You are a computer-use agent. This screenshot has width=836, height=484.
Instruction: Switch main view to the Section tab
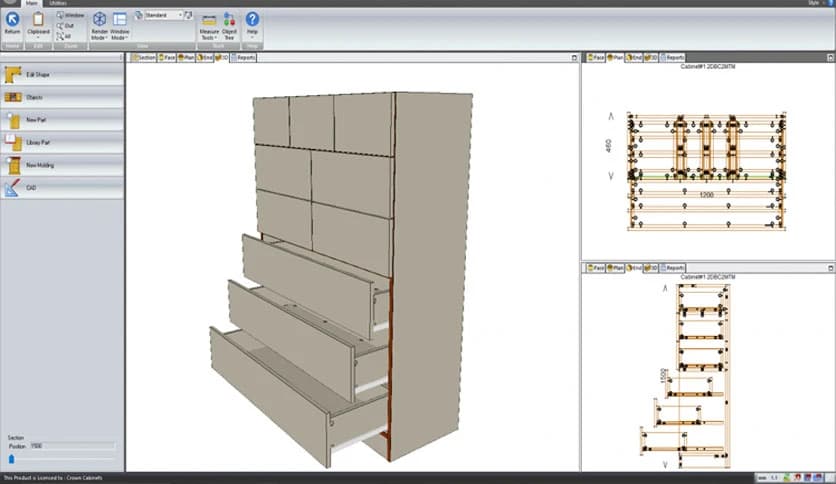coord(144,58)
